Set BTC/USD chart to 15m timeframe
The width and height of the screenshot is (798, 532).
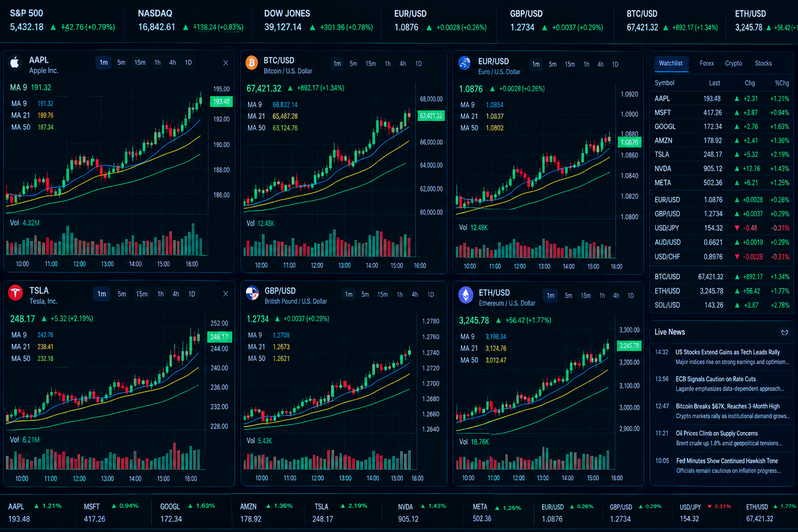(371, 64)
